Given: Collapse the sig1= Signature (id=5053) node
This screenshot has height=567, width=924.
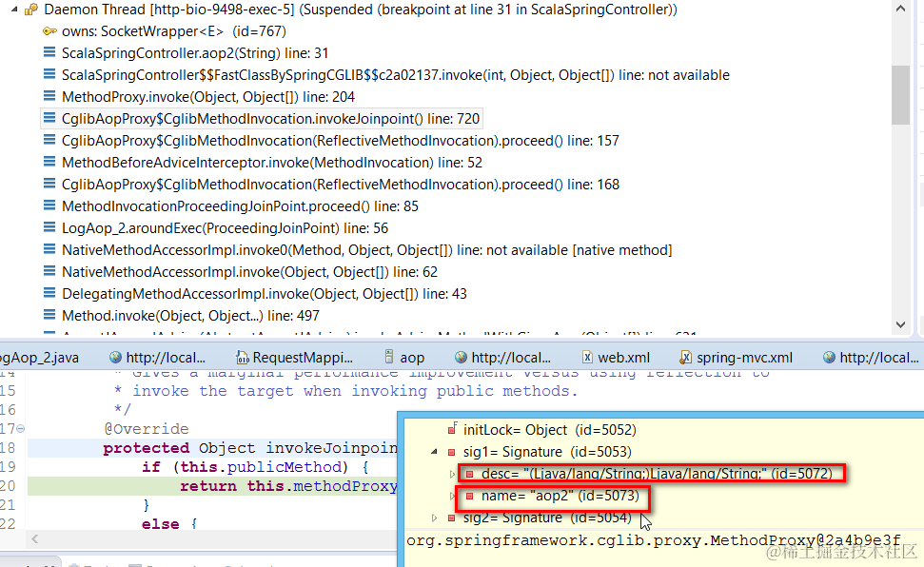Looking at the screenshot, I should pyautogui.click(x=434, y=452).
